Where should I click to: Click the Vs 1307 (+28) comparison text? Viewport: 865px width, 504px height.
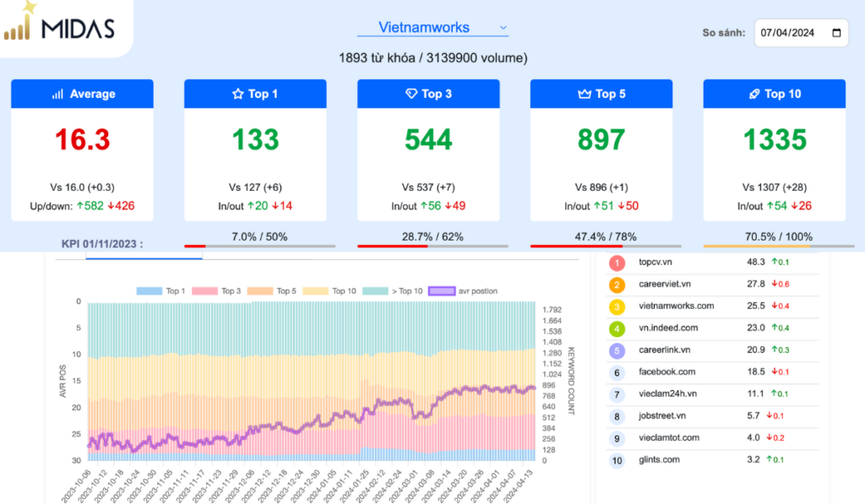[x=774, y=187]
